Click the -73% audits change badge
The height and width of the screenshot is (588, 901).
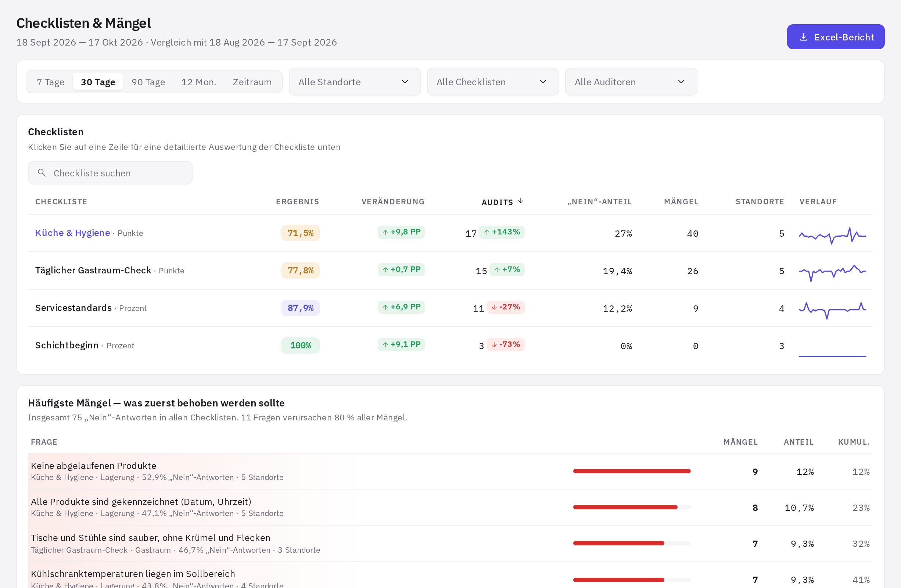coord(505,345)
